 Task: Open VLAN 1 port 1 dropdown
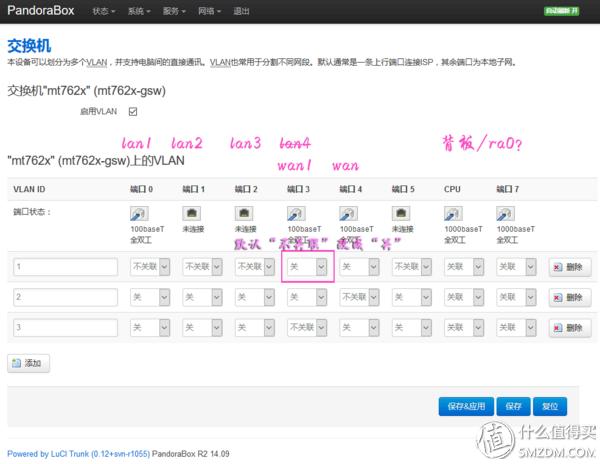[x=202, y=267]
